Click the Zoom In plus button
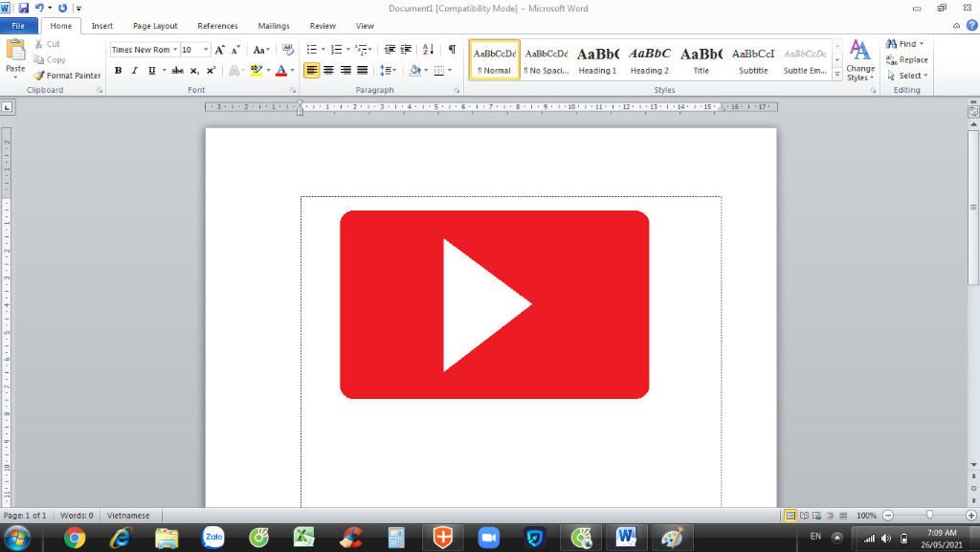This screenshot has width=980, height=552. (x=971, y=515)
